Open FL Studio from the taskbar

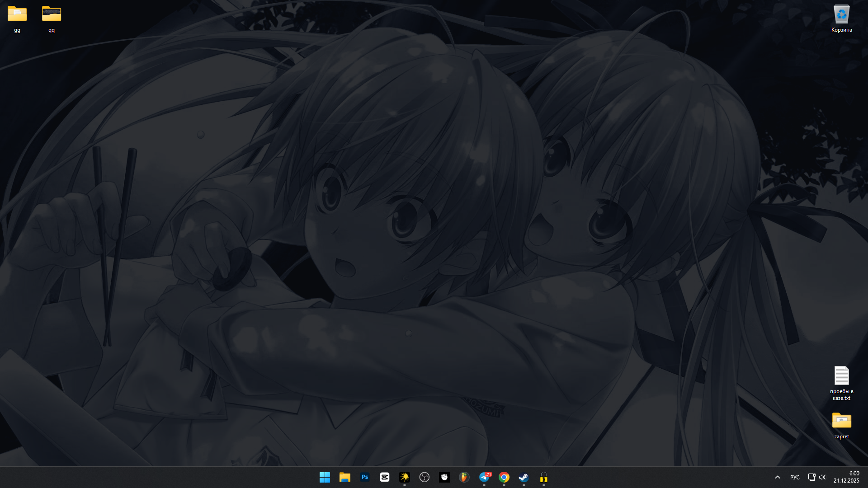click(x=464, y=477)
